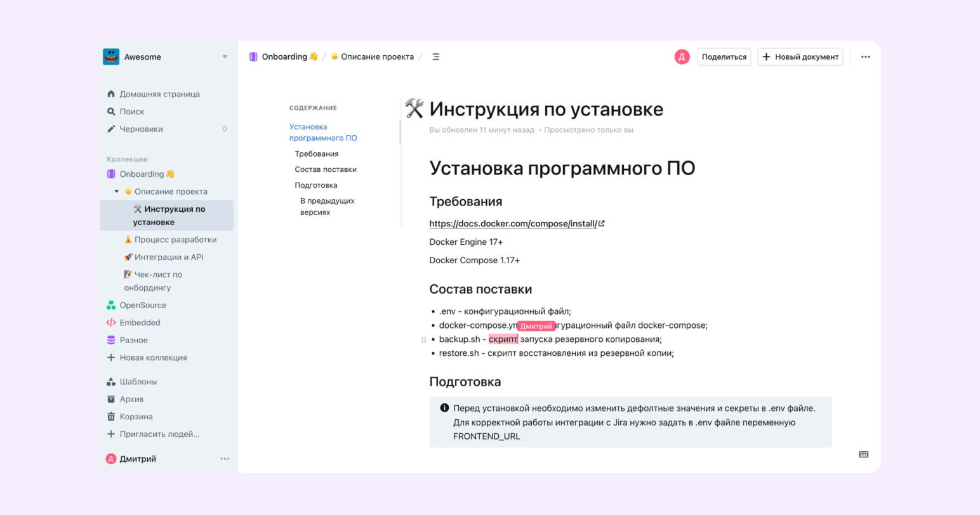Jump to В предыдущих версиях in the contents
The height and width of the screenshot is (515, 980).
point(328,206)
